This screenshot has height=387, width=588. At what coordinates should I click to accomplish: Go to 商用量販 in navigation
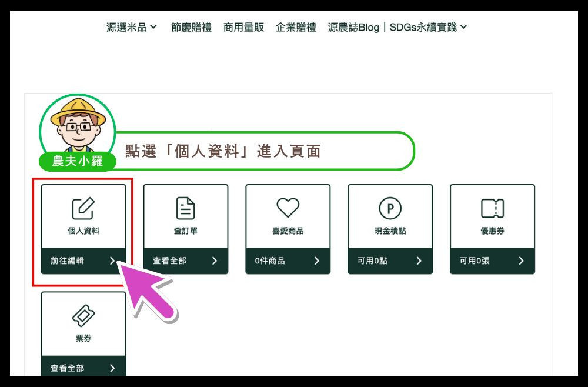[244, 27]
